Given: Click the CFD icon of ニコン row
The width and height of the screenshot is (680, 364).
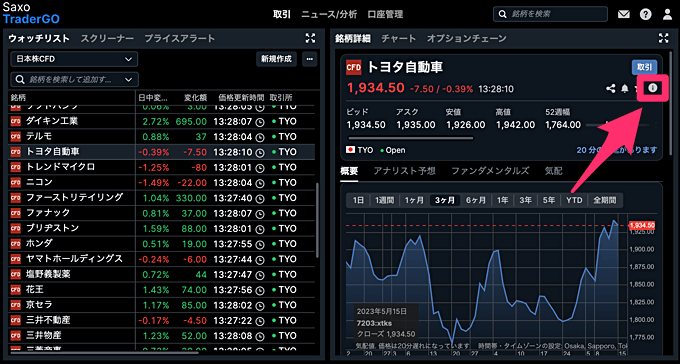Looking at the screenshot, I should [16, 183].
